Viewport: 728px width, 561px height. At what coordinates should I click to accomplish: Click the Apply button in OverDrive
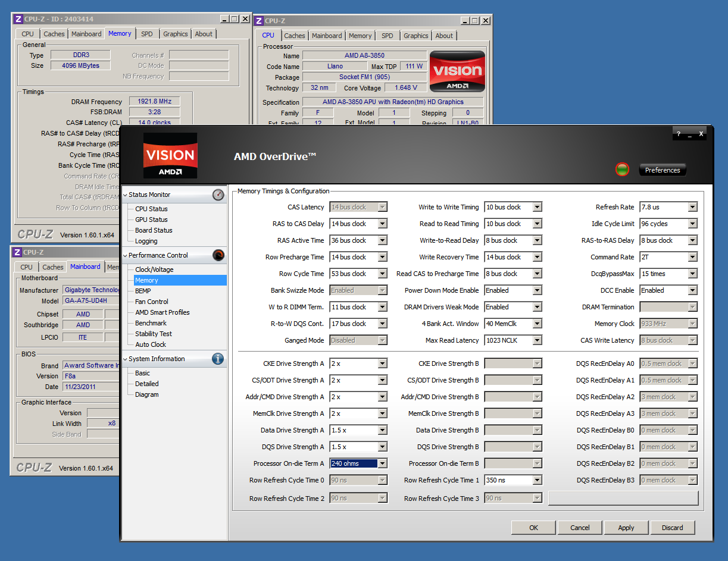click(x=626, y=528)
